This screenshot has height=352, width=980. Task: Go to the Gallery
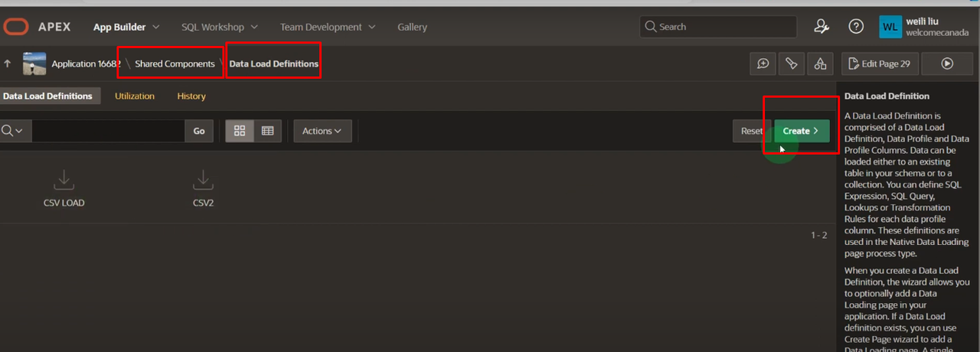click(x=412, y=27)
